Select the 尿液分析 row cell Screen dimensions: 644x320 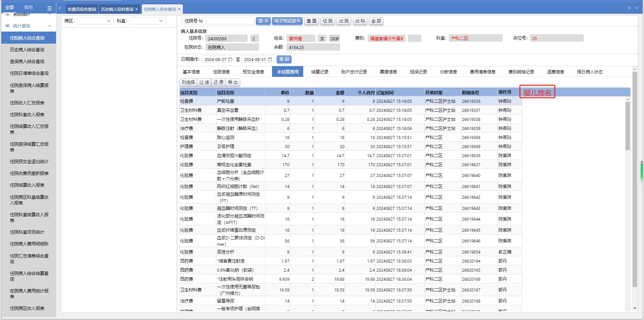pos(241,252)
